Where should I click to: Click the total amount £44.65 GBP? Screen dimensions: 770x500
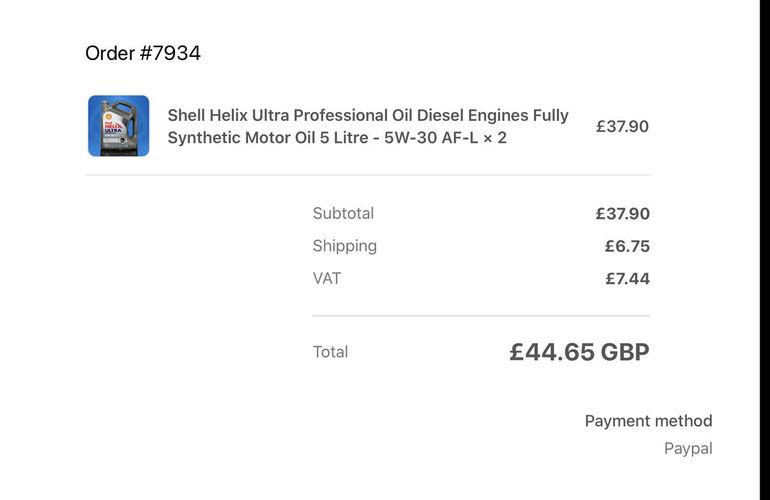pyautogui.click(x=579, y=352)
